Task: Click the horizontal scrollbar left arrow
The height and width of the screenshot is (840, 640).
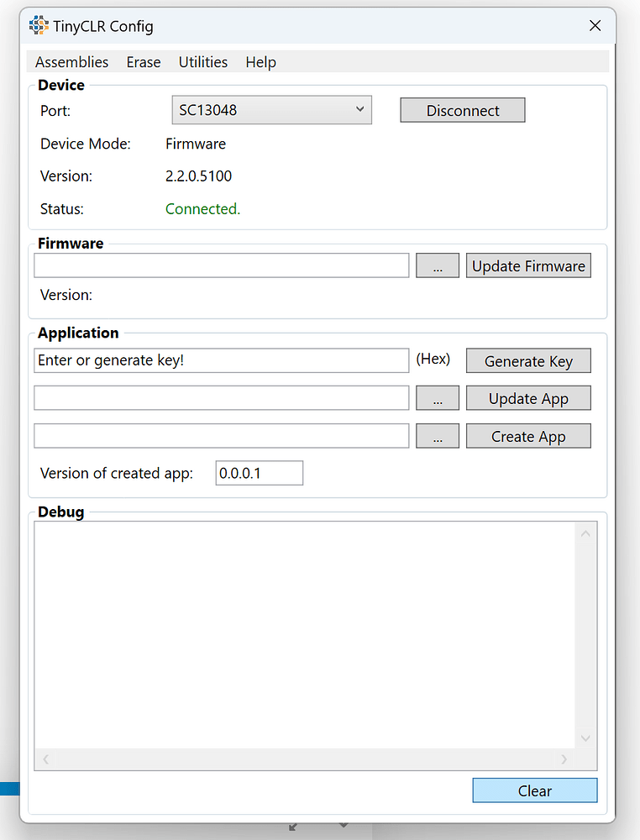Action: [45, 759]
